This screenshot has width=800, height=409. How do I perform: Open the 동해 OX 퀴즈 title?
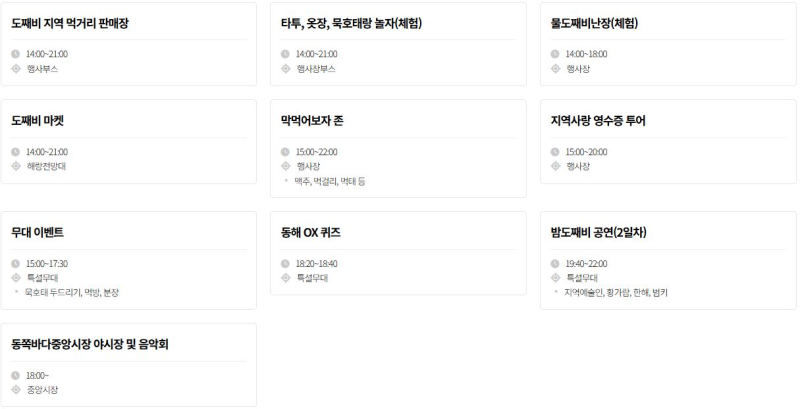coord(311,233)
